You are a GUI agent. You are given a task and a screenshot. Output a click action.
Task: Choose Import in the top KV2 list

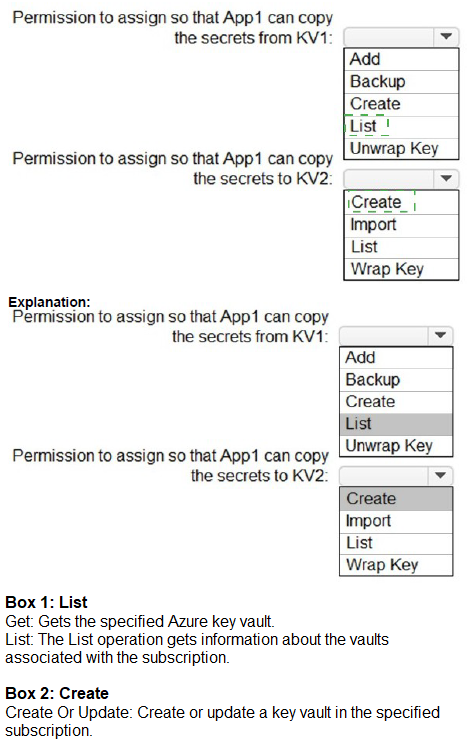point(402,225)
